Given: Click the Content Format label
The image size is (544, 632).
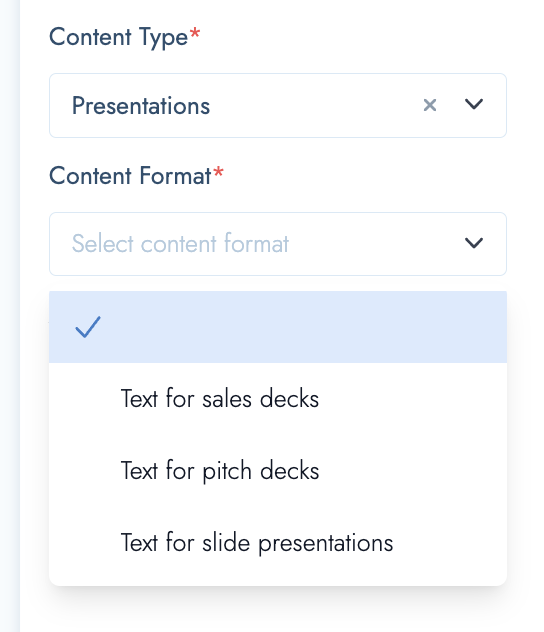Looking at the screenshot, I should [130, 176].
